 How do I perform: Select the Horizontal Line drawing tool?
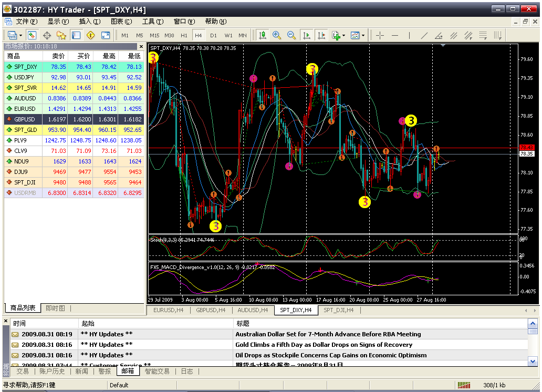(395, 35)
